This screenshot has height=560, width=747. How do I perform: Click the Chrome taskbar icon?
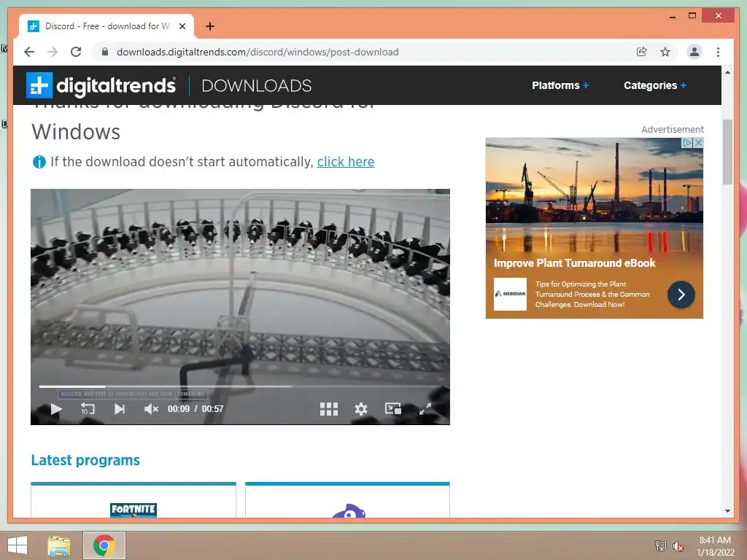(x=104, y=545)
